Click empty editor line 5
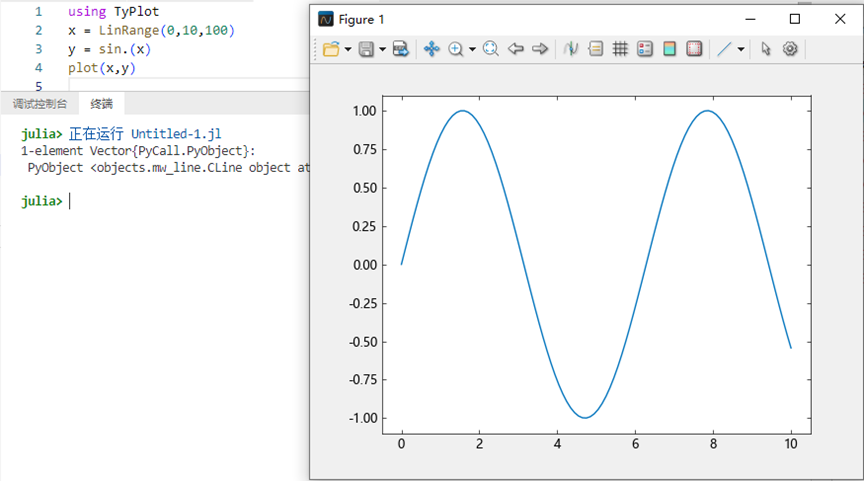The height and width of the screenshot is (481, 864). (187, 85)
